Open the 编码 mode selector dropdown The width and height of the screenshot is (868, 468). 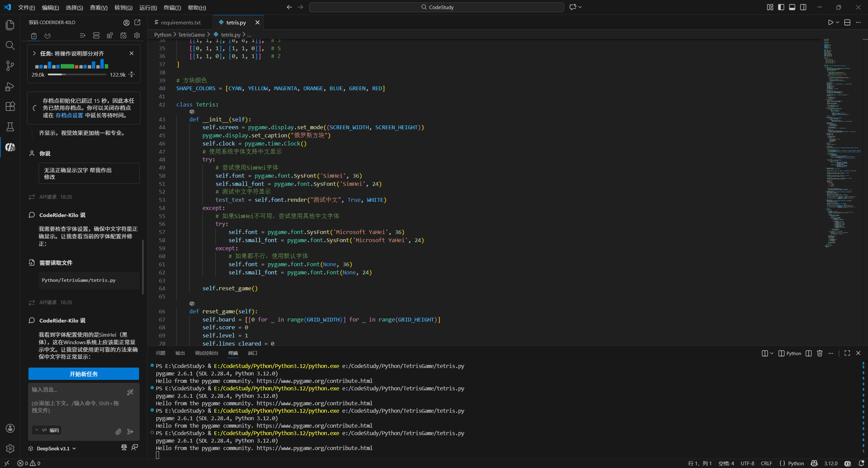click(x=47, y=430)
